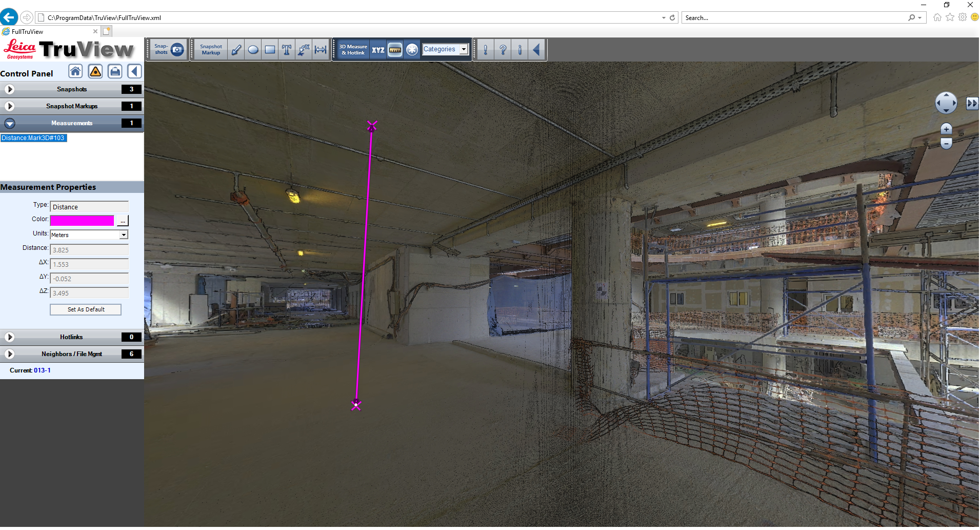The image size is (980, 530).
Task: Click the Leica TruView logo
Action: [69, 49]
